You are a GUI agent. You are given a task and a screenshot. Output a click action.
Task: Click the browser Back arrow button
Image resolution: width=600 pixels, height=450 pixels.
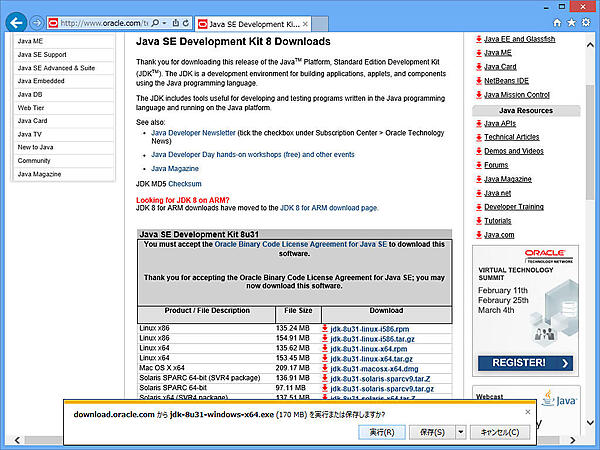pyautogui.click(x=17, y=21)
